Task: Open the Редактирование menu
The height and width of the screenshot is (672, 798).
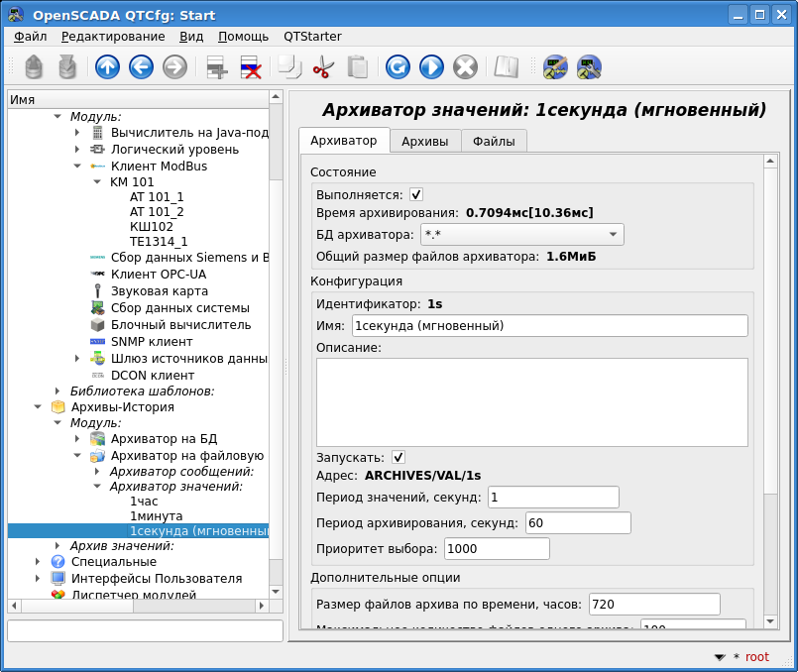Action: [x=113, y=37]
